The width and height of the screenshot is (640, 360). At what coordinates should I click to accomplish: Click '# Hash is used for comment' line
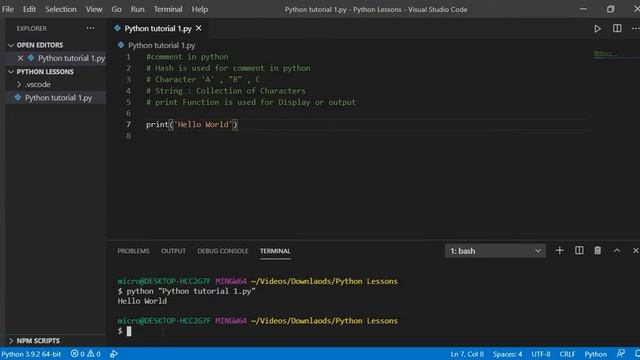click(228, 68)
